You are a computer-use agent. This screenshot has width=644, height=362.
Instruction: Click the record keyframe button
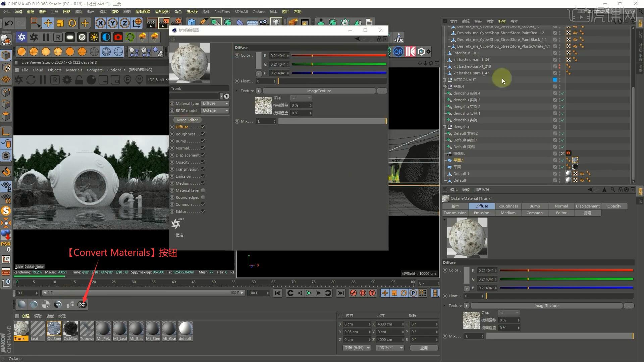click(x=353, y=293)
